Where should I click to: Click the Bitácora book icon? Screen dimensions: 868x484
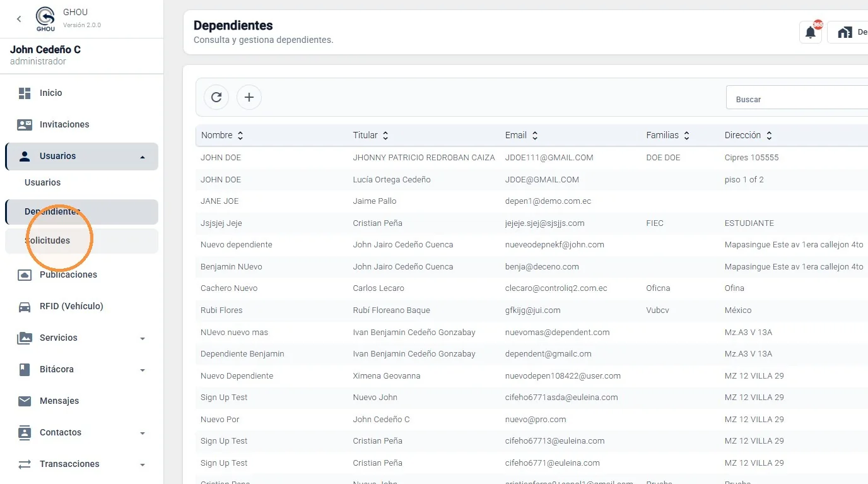(25, 370)
